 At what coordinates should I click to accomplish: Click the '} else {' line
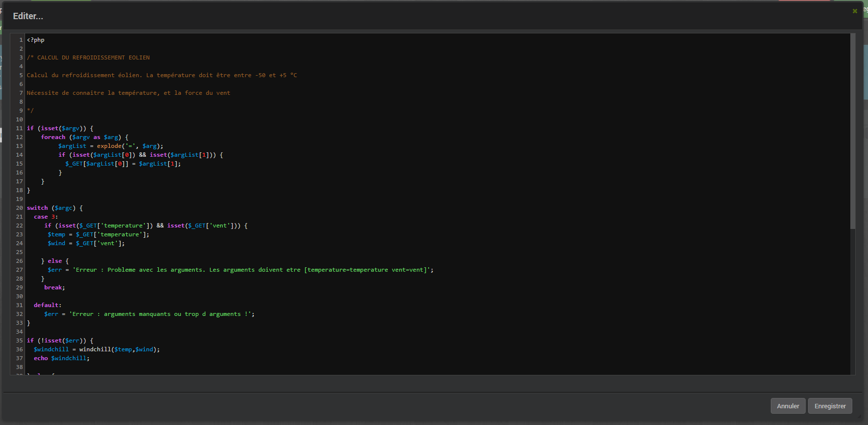pos(55,261)
